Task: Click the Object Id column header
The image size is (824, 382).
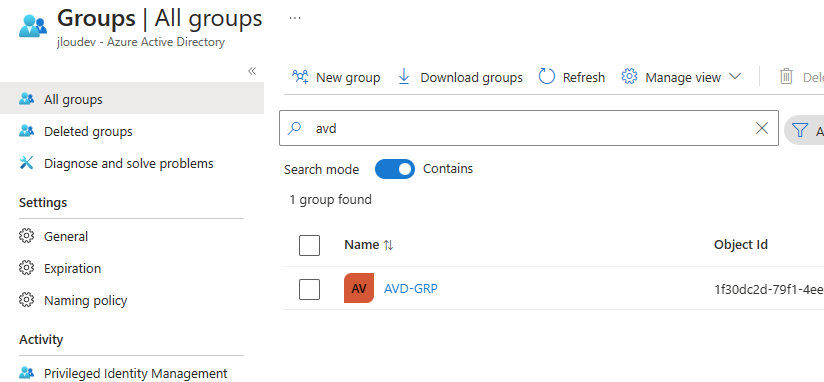Action: (740, 244)
